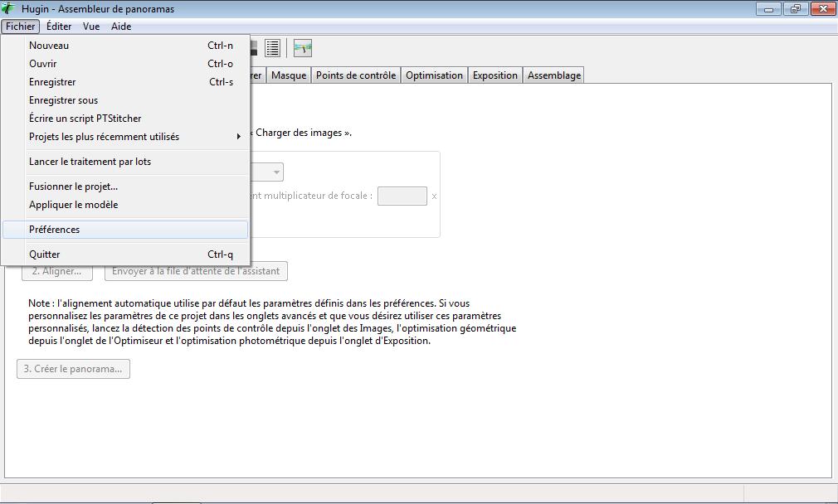This screenshot has height=504, width=838.
Task: Open the lens type dropdown arrow
Action: tap(276, 172)
